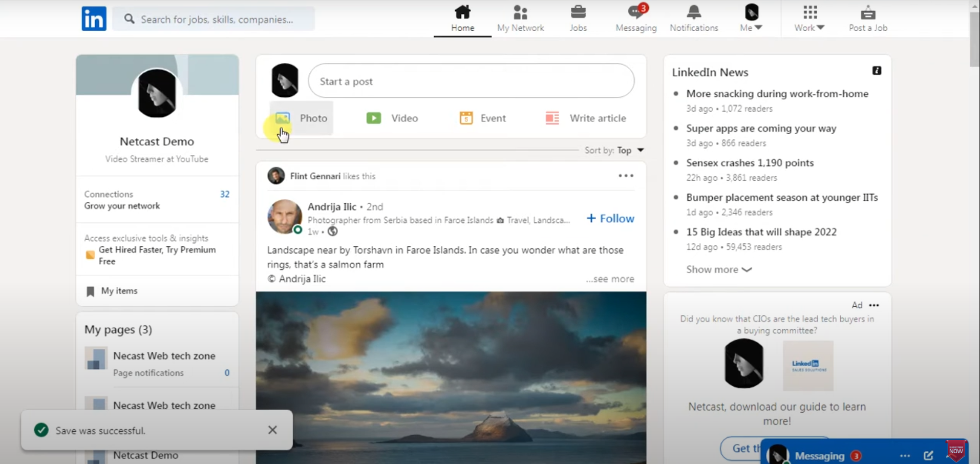Go to Notifications tab
The width and height of the screenshot is (980, 464).
694,28
